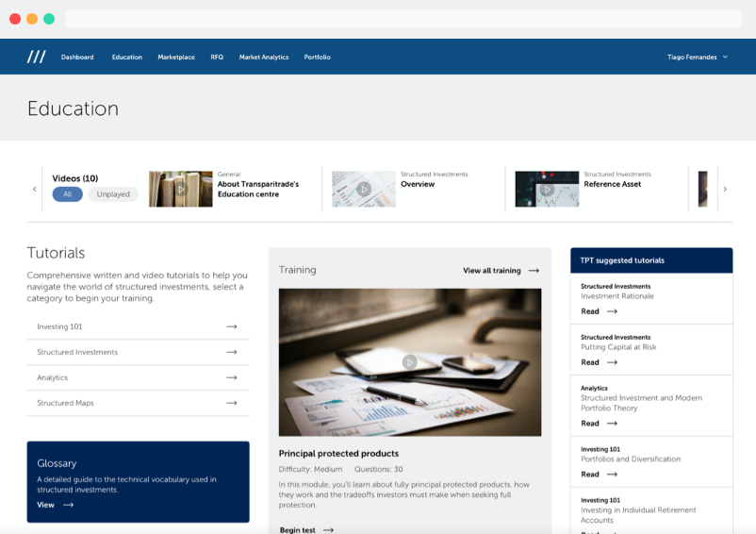
Task: Read the Investment Rationale tutorial
Action: 590,311
